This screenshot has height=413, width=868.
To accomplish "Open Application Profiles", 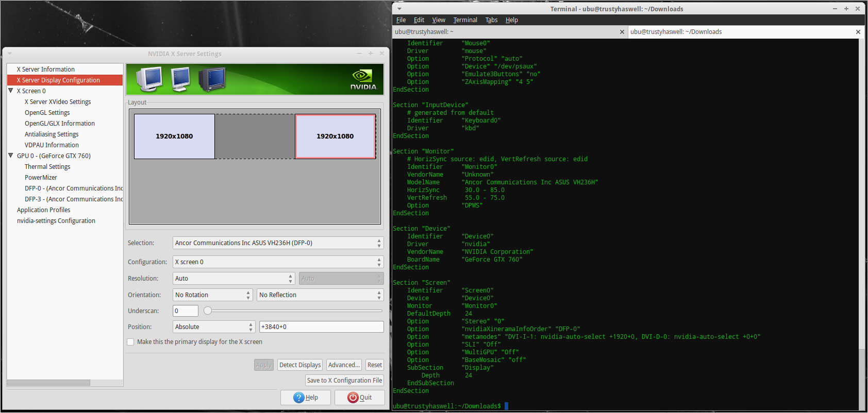I will (x=44, y=210).
